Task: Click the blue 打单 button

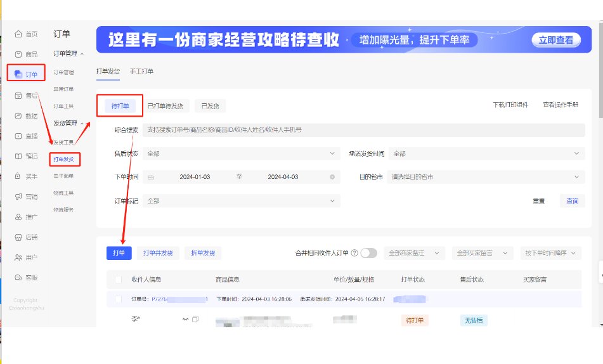Action: [x=119, y=253]
